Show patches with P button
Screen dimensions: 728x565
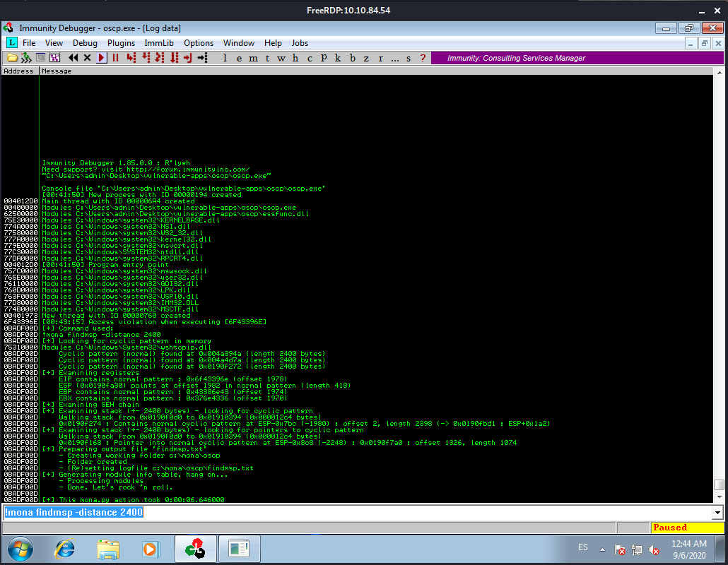pos(324,58)
